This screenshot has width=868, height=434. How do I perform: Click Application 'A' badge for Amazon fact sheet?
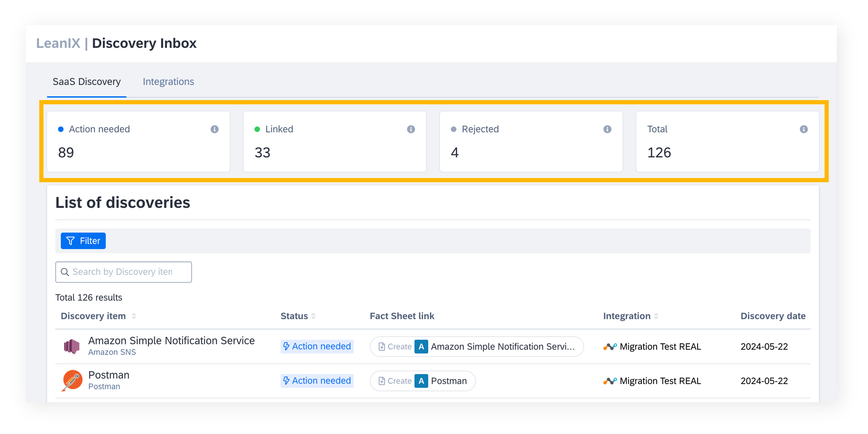[x=421, y=346]
